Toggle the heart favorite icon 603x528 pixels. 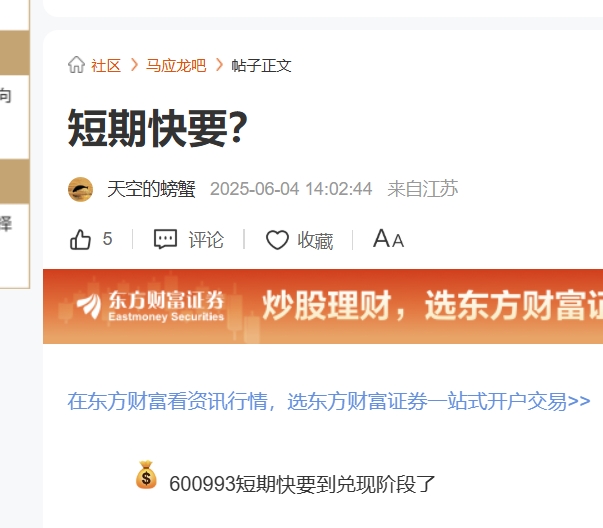point(277,240)
